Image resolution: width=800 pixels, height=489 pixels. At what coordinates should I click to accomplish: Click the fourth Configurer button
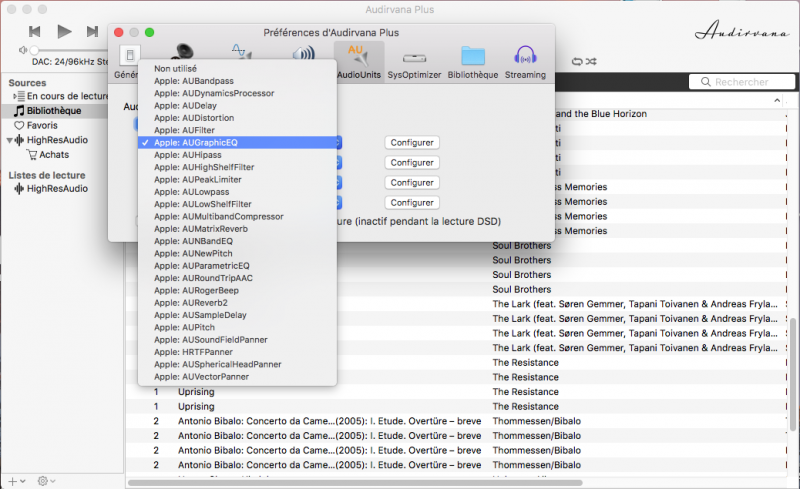click(412, 202)
